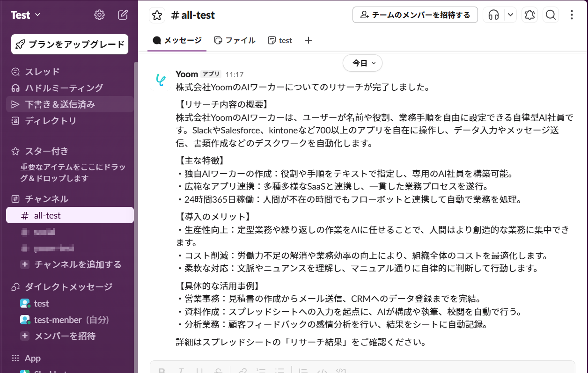Click the line starting 詳細はスプレッドシートの
This screenshot has width=588, height=373.
pyautogui.click(x=302, y=342)
